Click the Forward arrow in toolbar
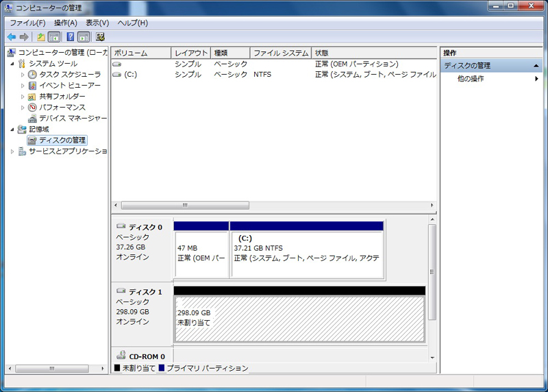 (x=24, y=37)
